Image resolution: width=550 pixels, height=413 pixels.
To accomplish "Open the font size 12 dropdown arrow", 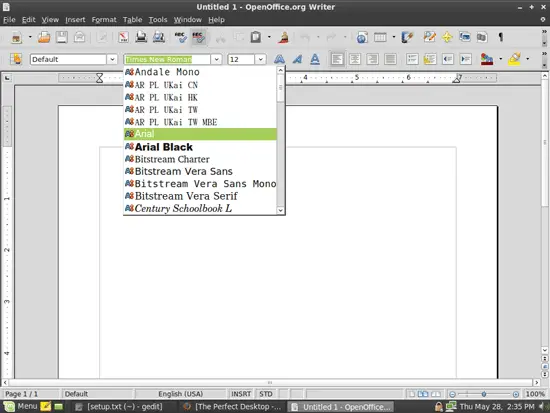I will (260, 59).
